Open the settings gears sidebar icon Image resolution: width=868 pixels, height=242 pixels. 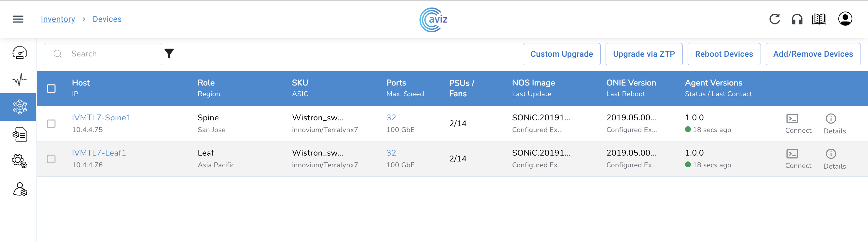(x=20, y=161)
